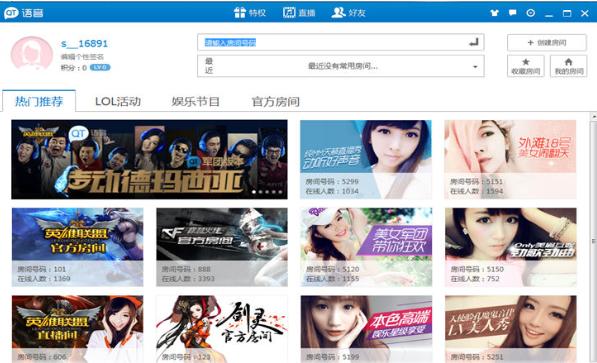Open CF 官方房间 room 888
This screenshot has height=363, width=597.
[222, 247]
